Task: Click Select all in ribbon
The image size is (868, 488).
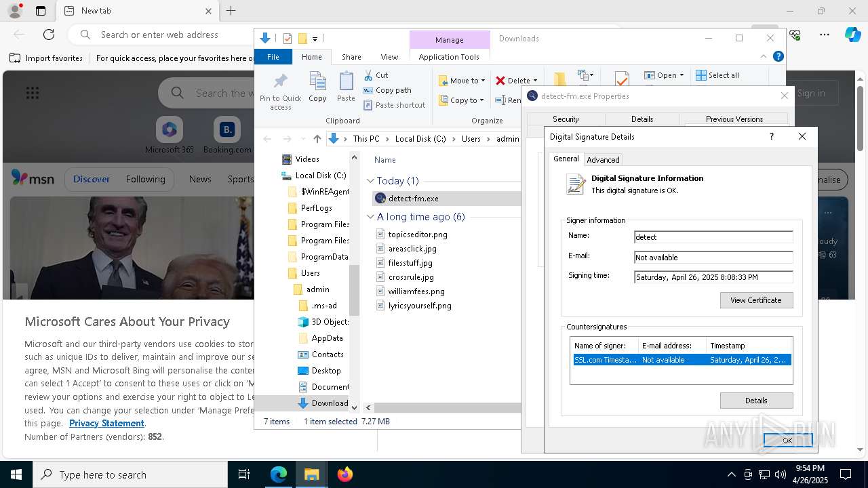Action: [717, 75]
